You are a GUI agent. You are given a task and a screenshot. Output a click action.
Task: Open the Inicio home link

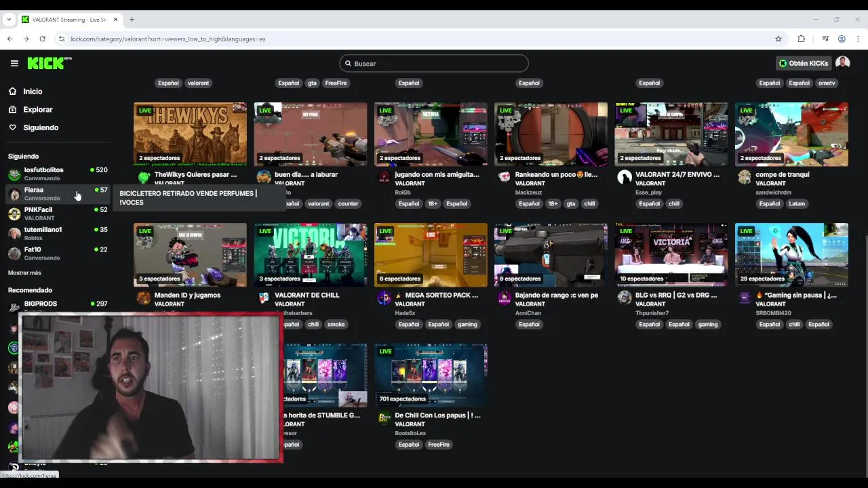[x=33, y=91]
